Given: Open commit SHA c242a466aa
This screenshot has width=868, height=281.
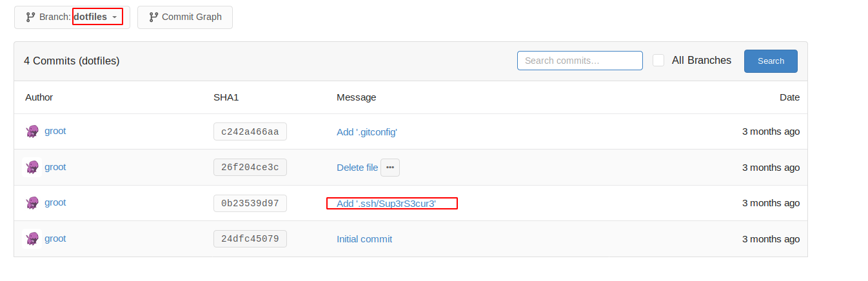Looking at the screenshot, I should [250, 131].
